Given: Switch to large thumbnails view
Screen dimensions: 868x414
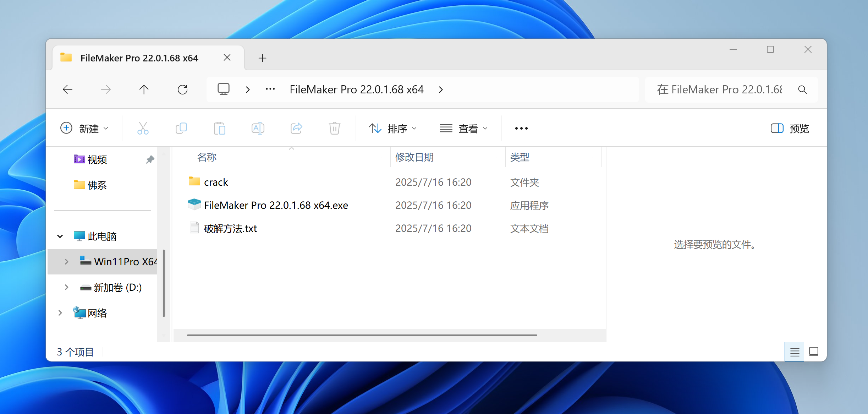Looking at the screenshot, I should tap(813, 352).
